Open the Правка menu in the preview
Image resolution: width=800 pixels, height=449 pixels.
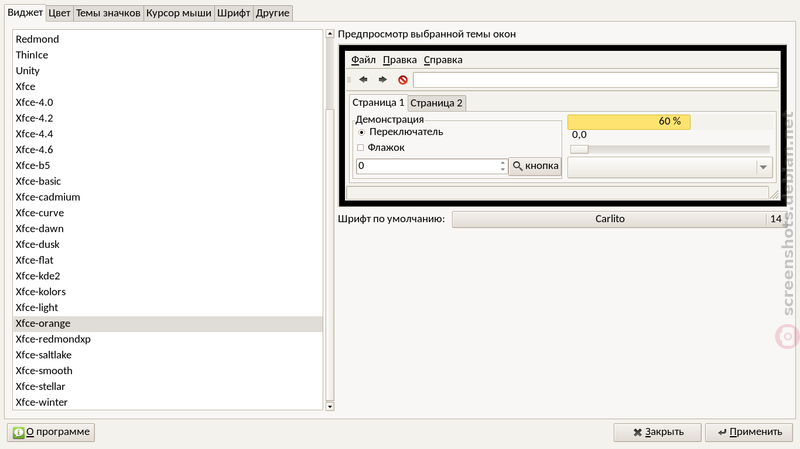[x=399, y=60]
